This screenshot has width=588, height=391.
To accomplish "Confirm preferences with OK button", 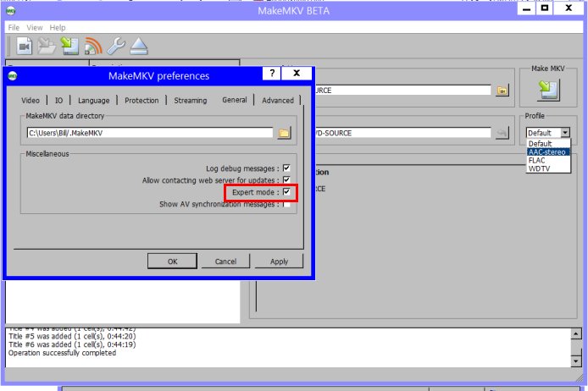I will pyautogui.click(x=173, y=261).
